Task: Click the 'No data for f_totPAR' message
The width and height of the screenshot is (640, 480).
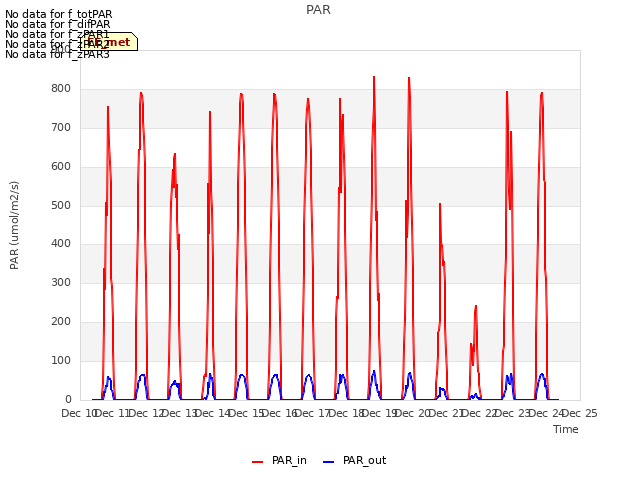Action: click(59, 14)
